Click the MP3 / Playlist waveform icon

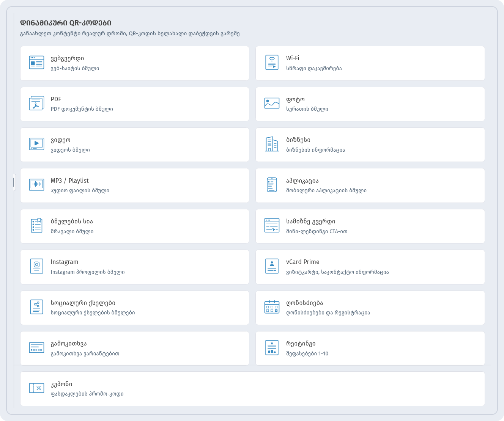tap(36, 184)
